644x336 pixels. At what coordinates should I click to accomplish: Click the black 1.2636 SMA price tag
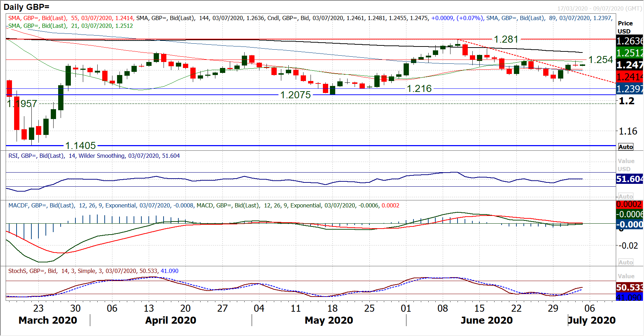[630, 41]
